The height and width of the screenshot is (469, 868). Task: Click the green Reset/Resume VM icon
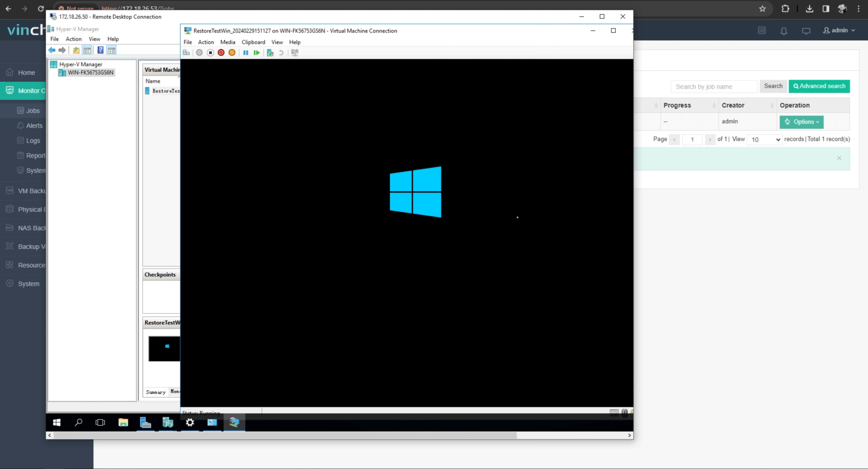[x=257, y=53]
